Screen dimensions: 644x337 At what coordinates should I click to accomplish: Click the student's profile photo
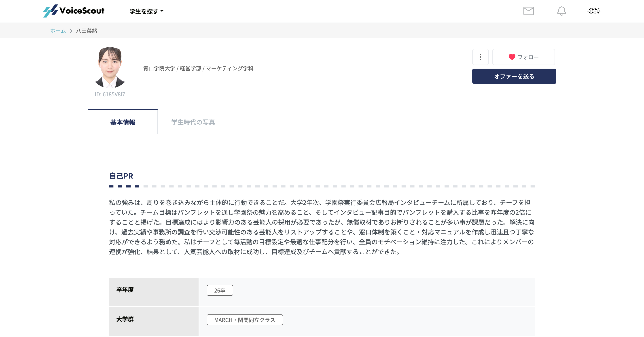110,67
